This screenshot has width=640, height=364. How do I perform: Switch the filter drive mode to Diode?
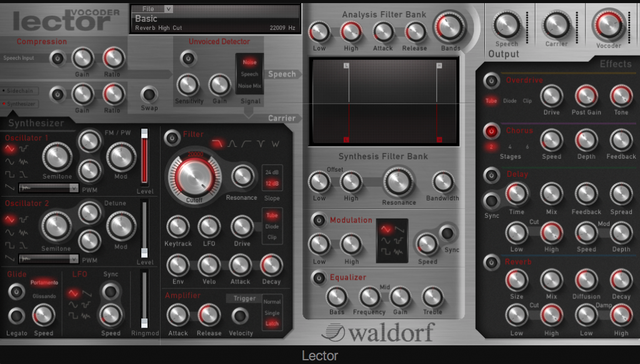[272, 226]
